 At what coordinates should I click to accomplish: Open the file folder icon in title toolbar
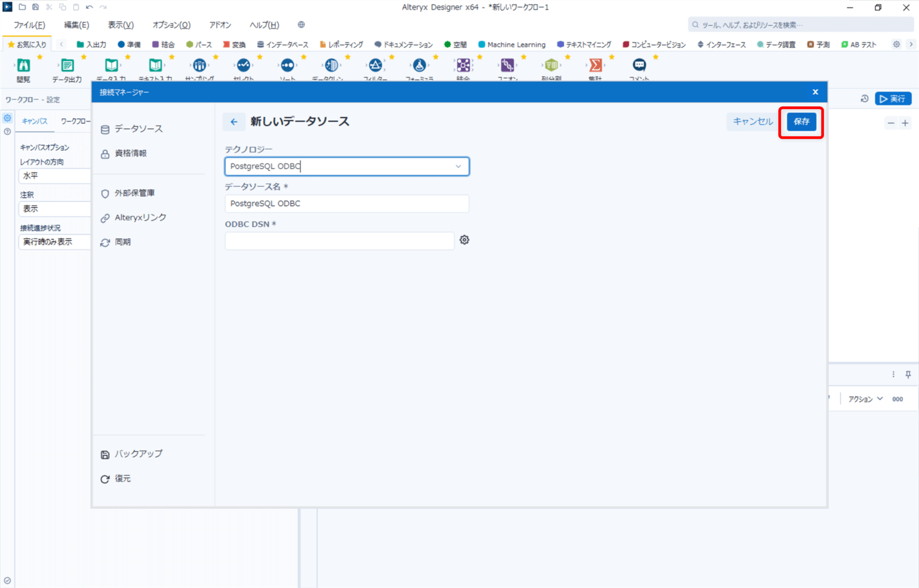22,7
